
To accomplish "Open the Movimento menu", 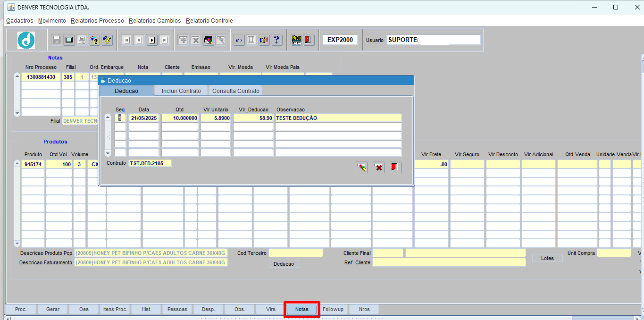I will coord(52,21).
